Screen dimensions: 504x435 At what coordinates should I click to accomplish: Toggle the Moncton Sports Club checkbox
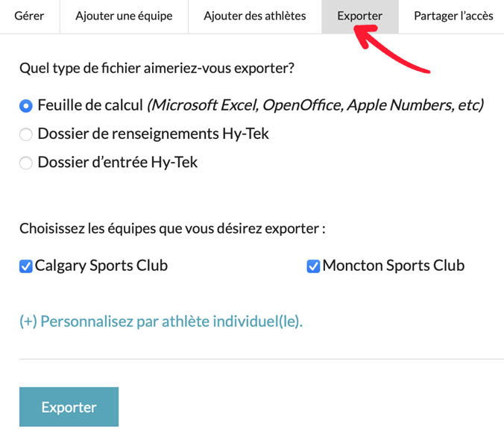pyautogui.click(x=314, y=266)
